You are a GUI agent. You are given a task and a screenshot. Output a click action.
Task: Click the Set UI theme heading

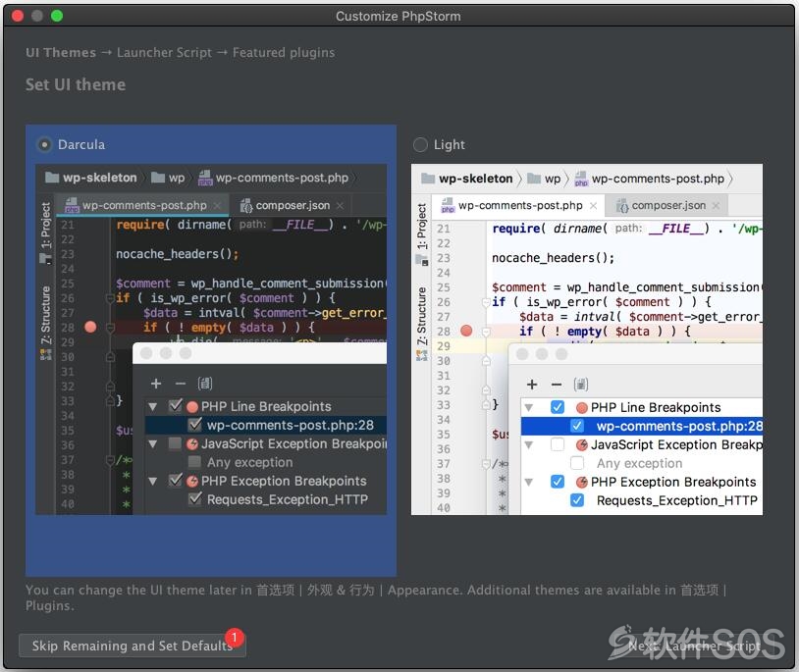tap(76, 84)
